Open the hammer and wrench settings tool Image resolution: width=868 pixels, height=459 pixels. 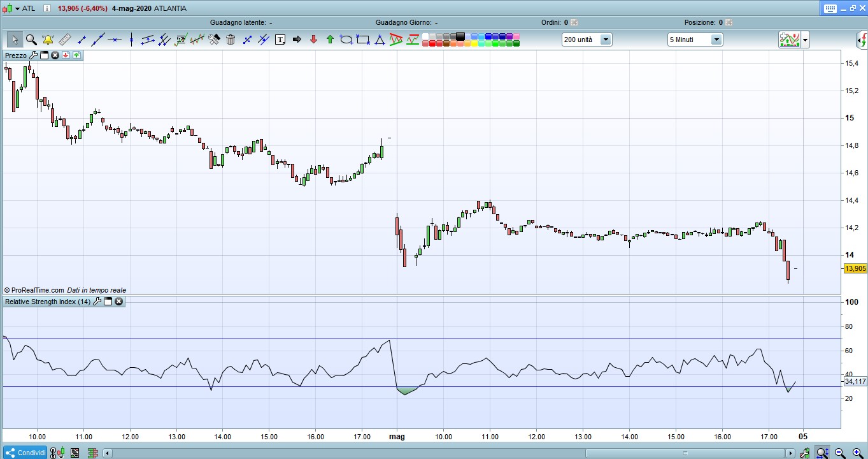click(214, 40)
